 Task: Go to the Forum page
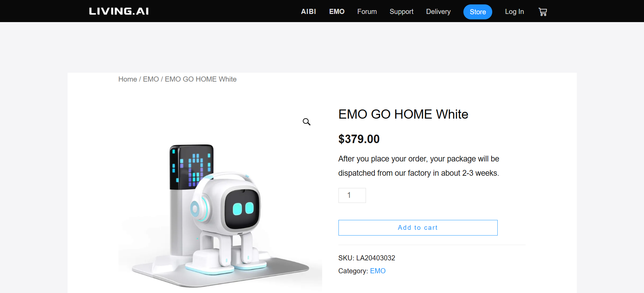(367, 12)
